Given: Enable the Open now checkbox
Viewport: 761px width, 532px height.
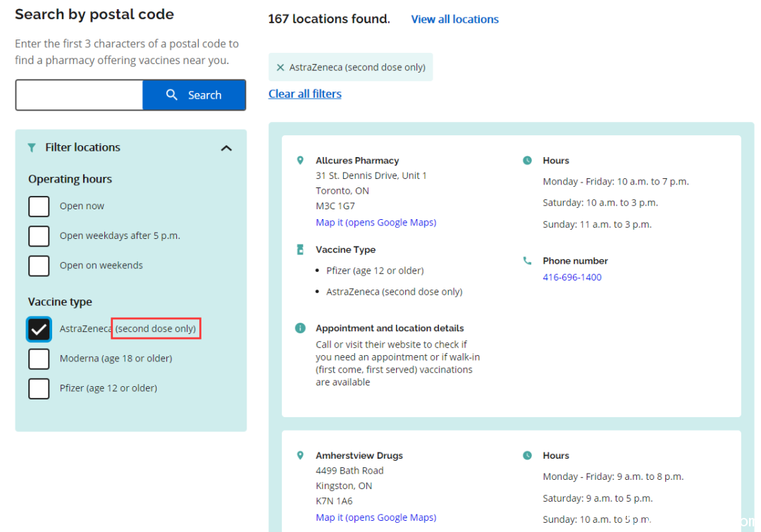Looking at the screenshot, I should (x=39, y=206).
